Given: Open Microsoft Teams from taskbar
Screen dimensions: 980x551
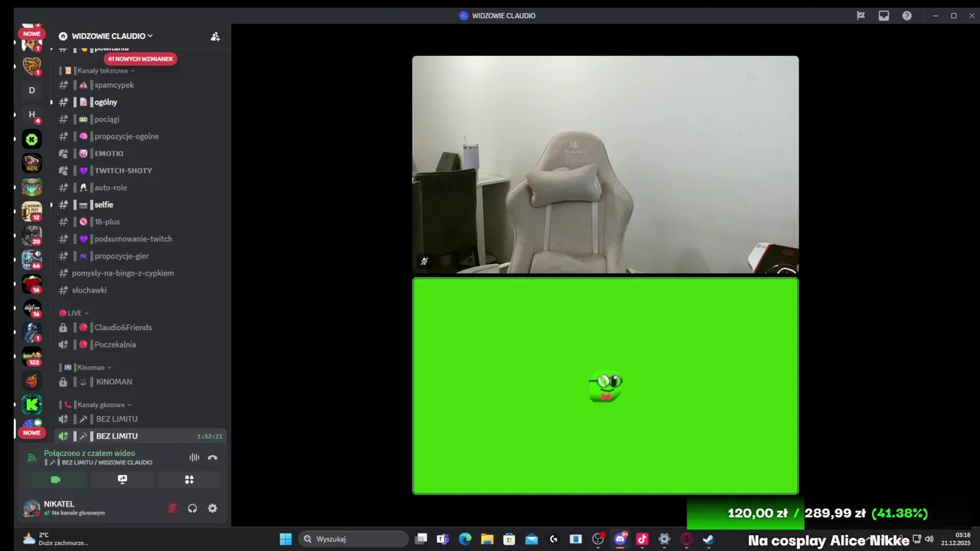Looking at the screenshot, I should point(443,539).
